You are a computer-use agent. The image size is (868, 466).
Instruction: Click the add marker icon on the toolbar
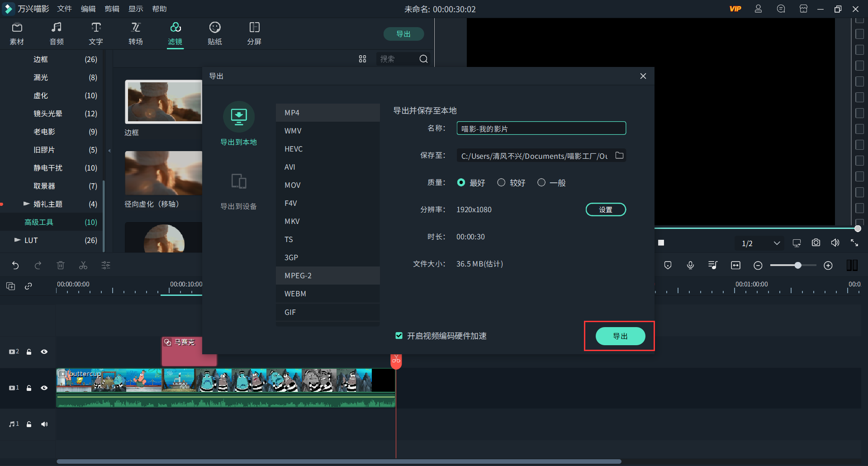click(667, 265)
